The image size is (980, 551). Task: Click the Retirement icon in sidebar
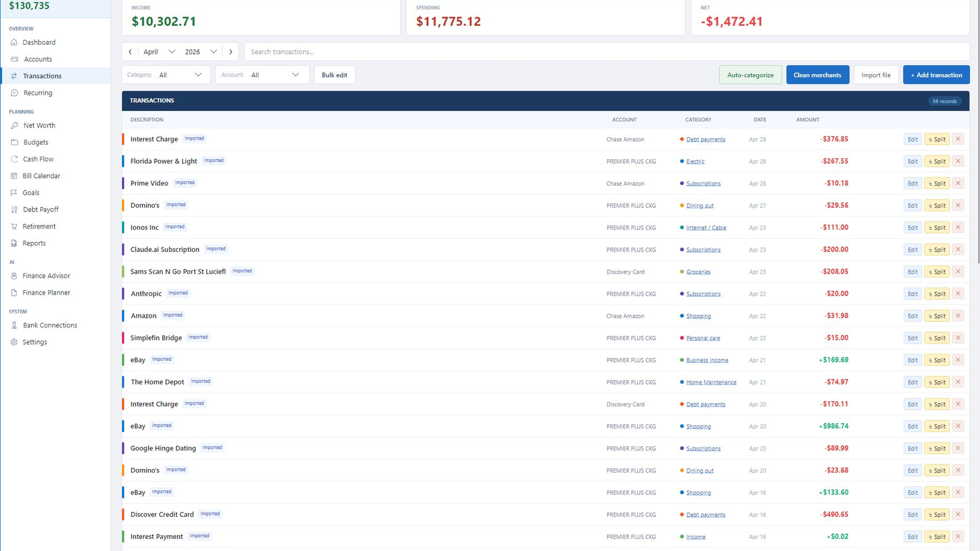[14, 227]
